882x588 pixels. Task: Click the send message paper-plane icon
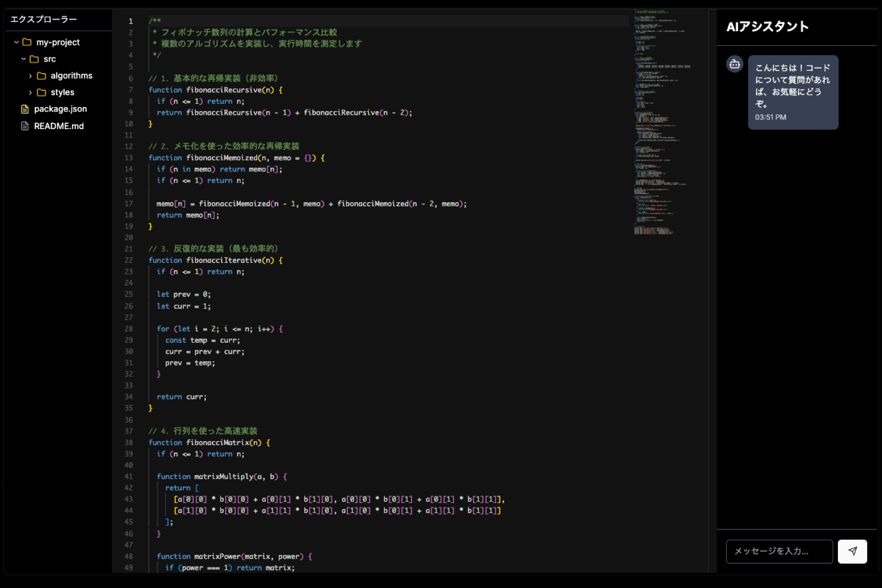tap(852, 551)
